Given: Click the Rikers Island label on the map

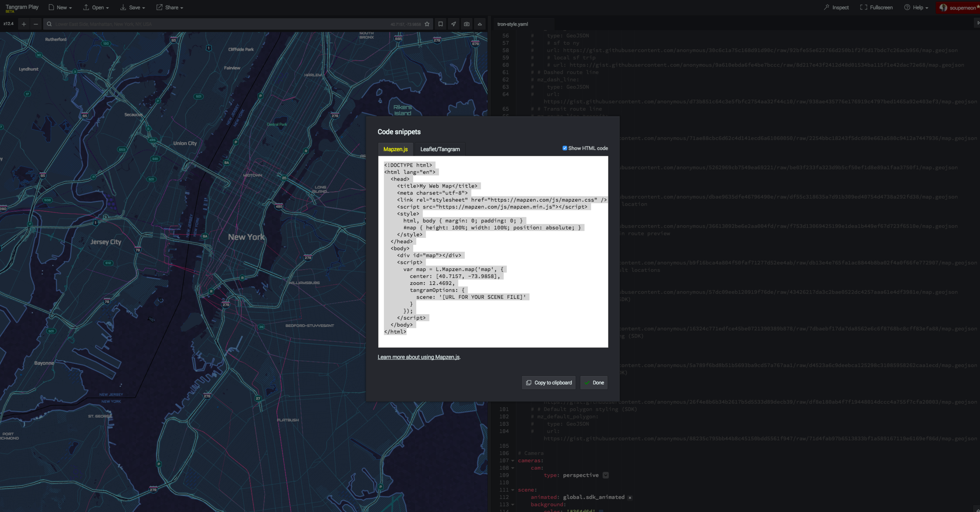Looking at the screenshot, I should (x=403, y=110).
